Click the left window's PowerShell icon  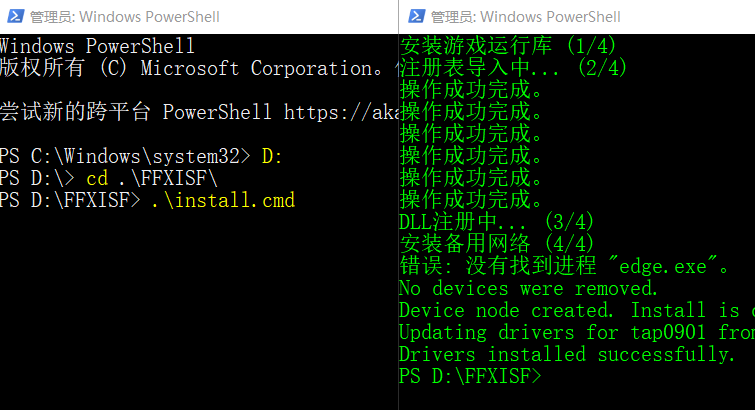(x=15, y=16)
